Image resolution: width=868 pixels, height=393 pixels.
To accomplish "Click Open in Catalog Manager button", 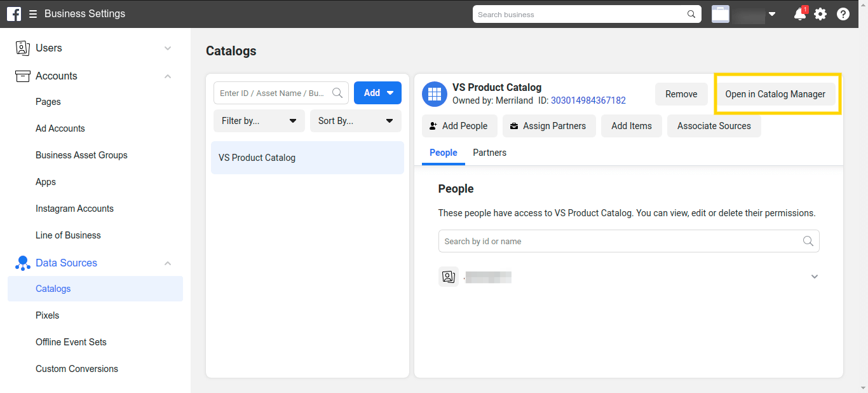I will point(775,94).
